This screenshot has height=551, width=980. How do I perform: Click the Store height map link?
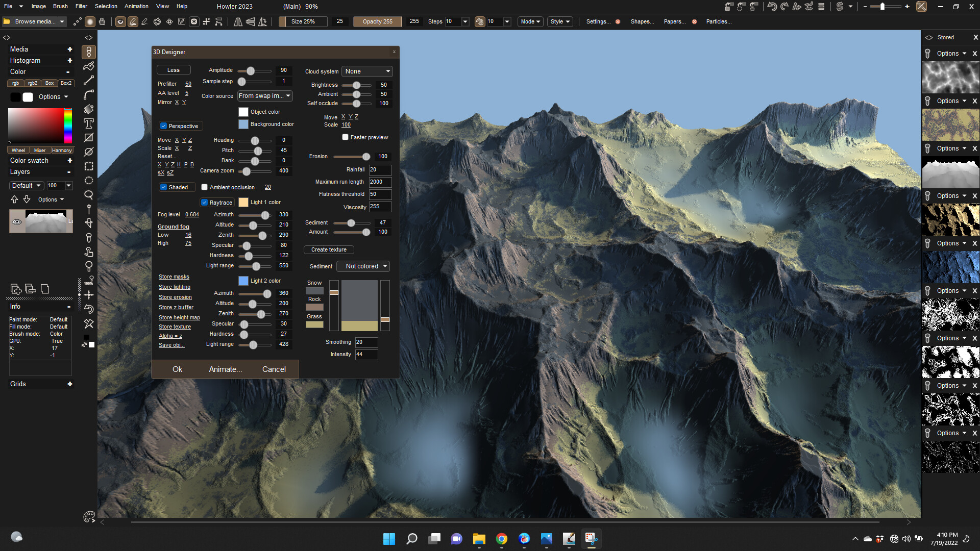pyautogui.click(x=179, y=317)
